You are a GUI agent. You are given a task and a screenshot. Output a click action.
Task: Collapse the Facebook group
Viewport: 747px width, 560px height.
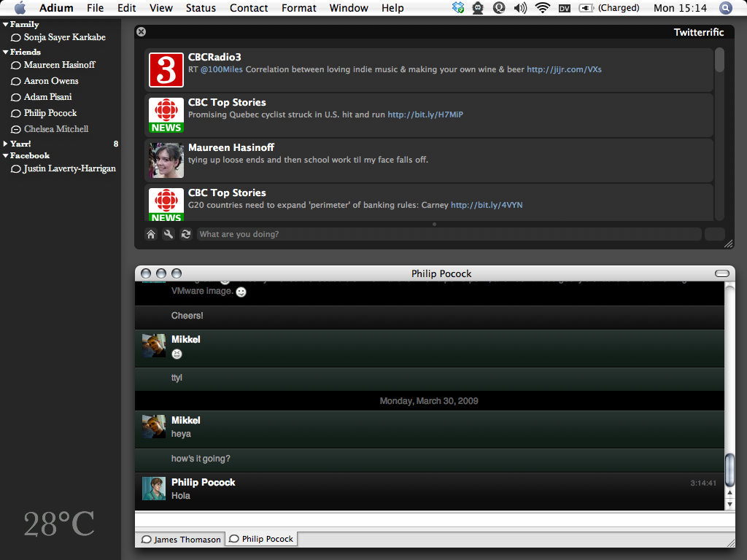click(x=5, y=156)
